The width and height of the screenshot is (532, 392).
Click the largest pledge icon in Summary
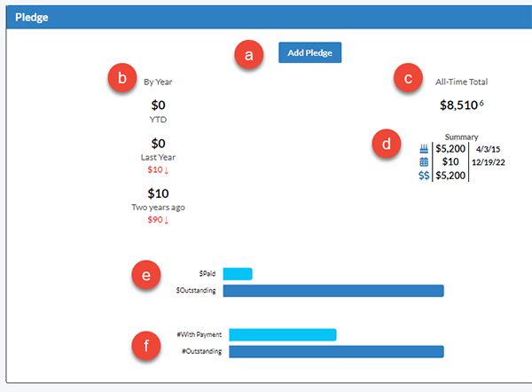pyautogui.click(x=424, y=149)
